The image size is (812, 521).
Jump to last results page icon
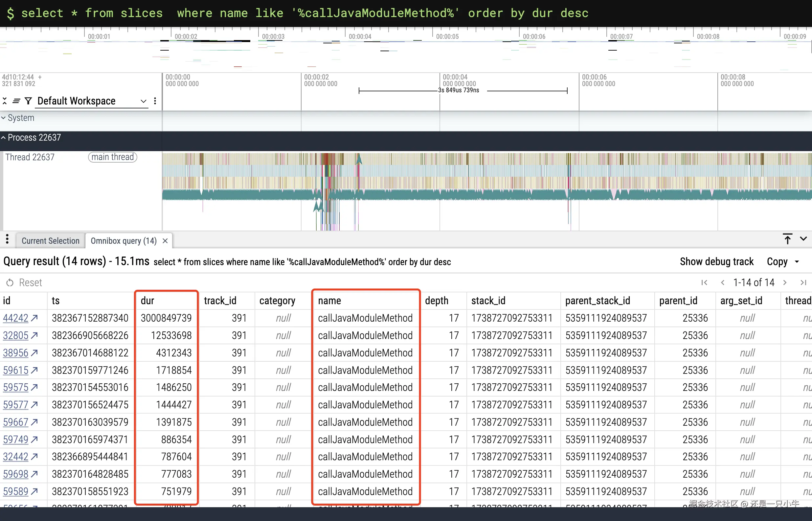(x=803, y=283)
